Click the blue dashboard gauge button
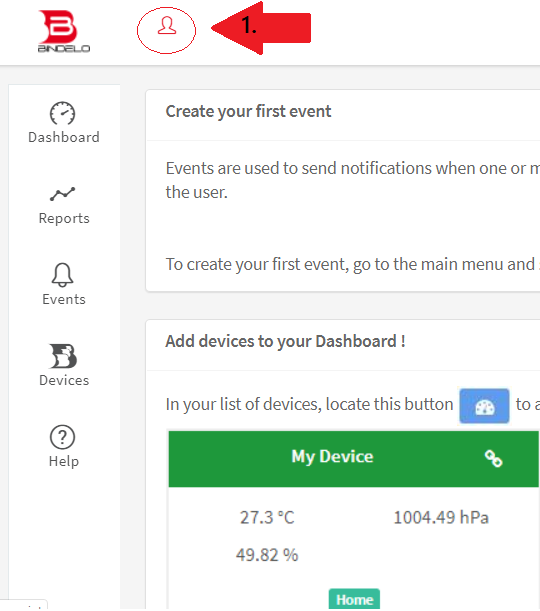The width and height of the screenshot is (540, 611). [x=484, y=406]
